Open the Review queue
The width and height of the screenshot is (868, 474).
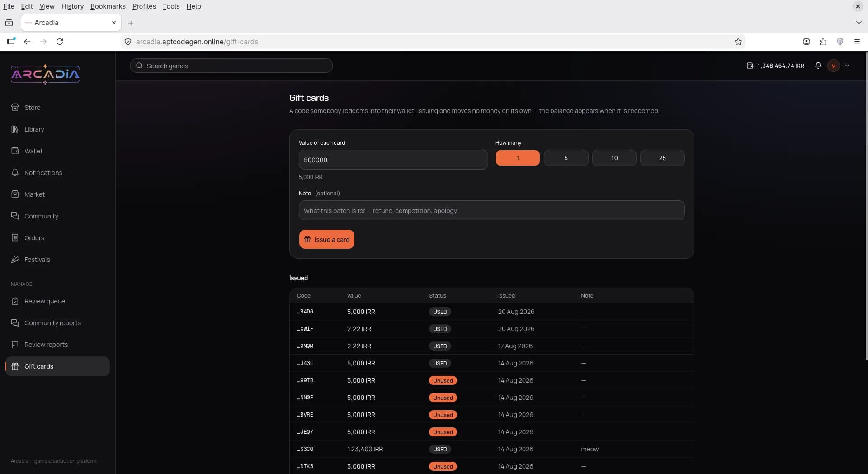(57, 301)
